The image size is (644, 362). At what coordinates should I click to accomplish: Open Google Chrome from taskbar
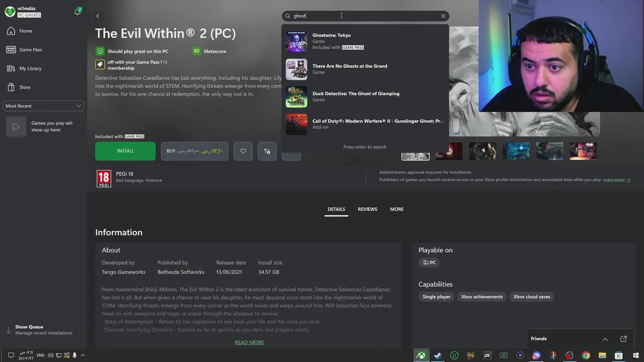[586, 355]
